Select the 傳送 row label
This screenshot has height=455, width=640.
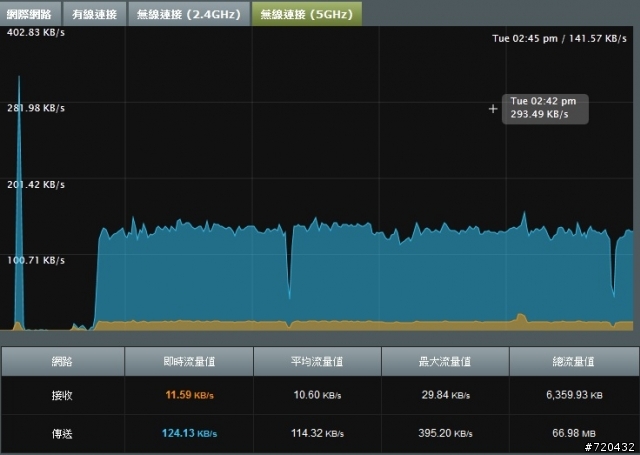tap(62, 433)
